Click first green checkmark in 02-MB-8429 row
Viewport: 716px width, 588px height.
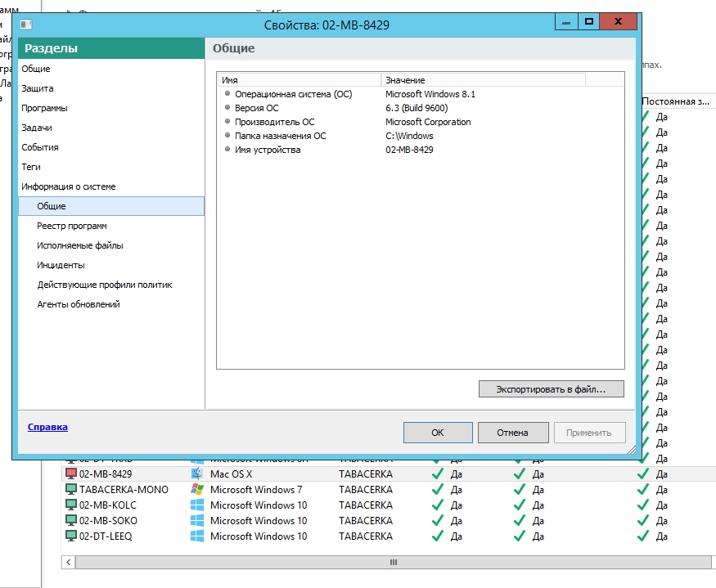click(438, 474)
